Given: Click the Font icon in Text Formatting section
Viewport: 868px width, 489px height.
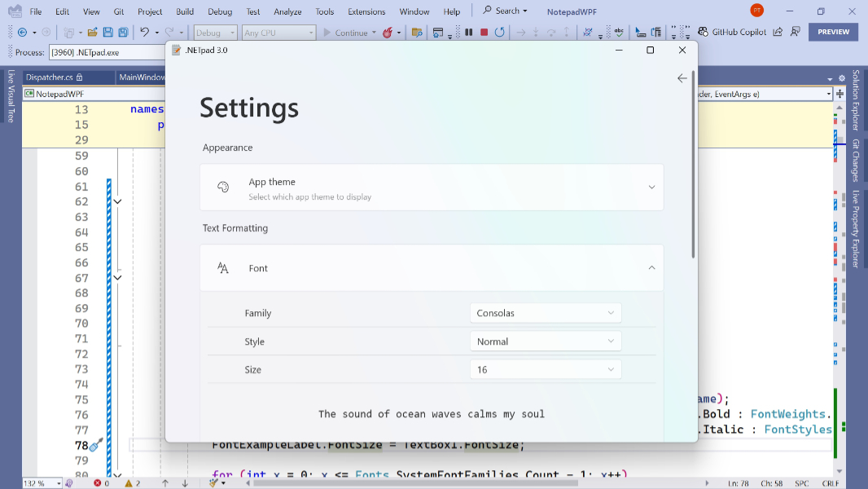Looking at the screenshot, I should pos(222,267).
